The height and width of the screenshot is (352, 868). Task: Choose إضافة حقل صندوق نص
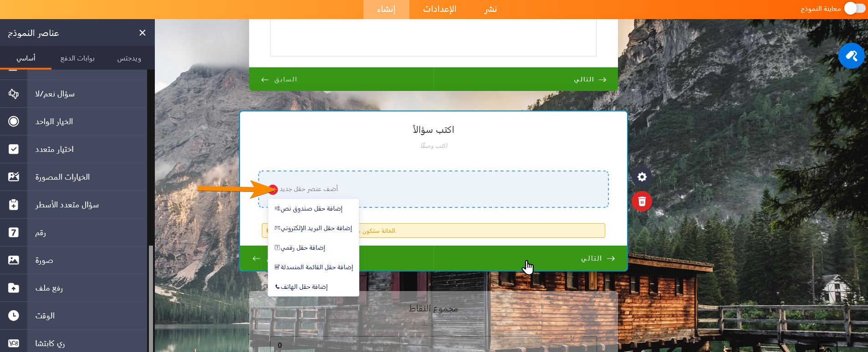(313, 209)
